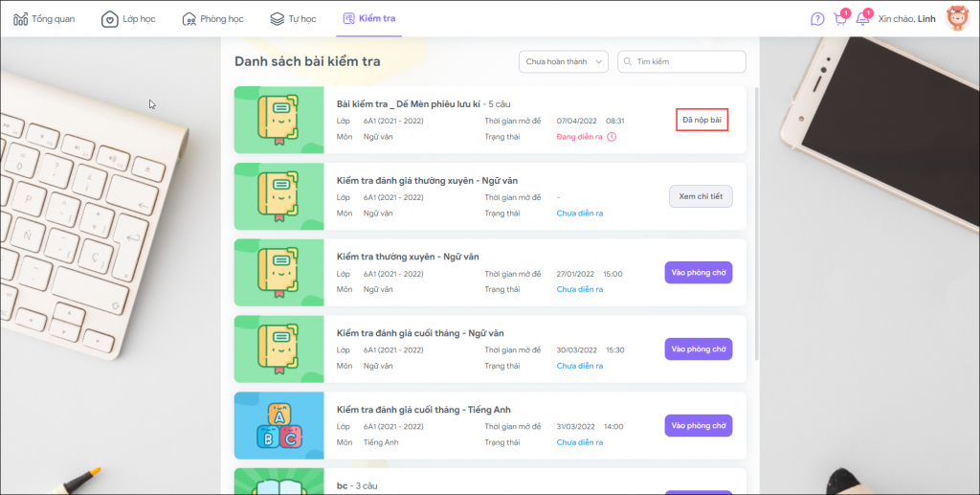
Task: Click the date 31/03/2022
Action: click(575, 427)
